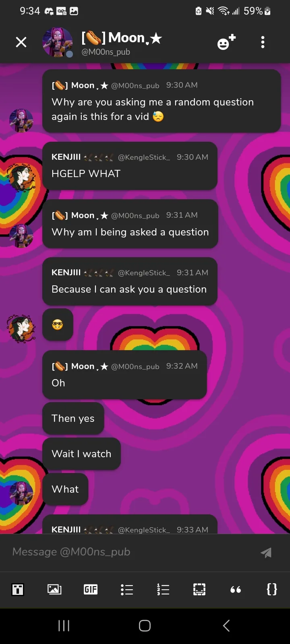Insert a numbered list
This screenshot has height=644, width=290.
pos(163,590)
